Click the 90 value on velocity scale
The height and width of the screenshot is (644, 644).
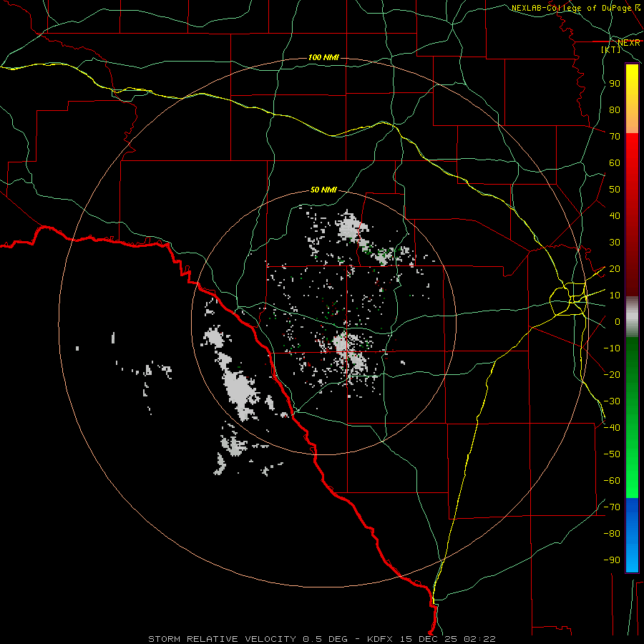point(615,84)
